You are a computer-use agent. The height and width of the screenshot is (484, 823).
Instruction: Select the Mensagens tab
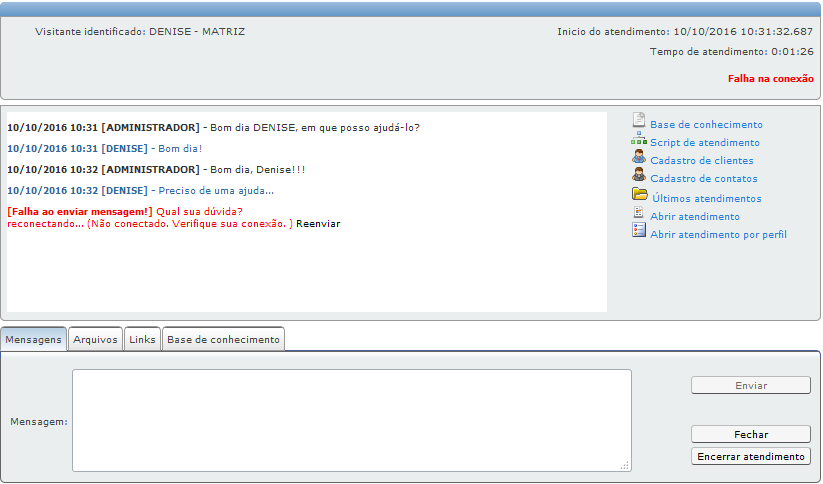tap(33, 340)
